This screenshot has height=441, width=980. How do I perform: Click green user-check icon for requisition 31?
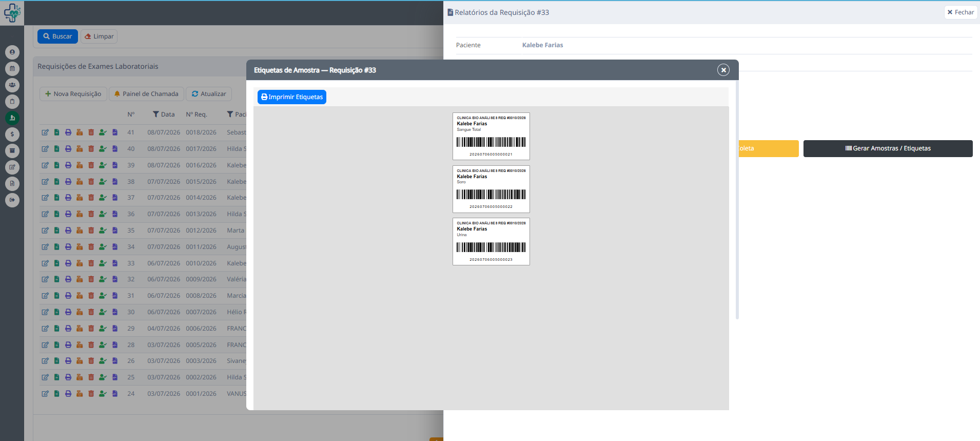pyautogui.click(x=103, y=296)
